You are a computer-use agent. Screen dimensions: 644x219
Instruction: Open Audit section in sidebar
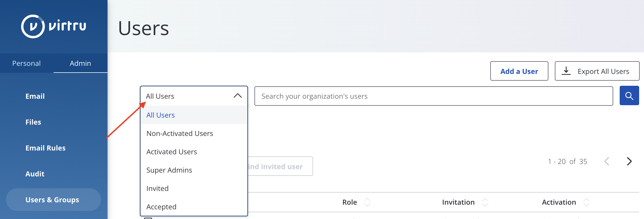point(35,174)
